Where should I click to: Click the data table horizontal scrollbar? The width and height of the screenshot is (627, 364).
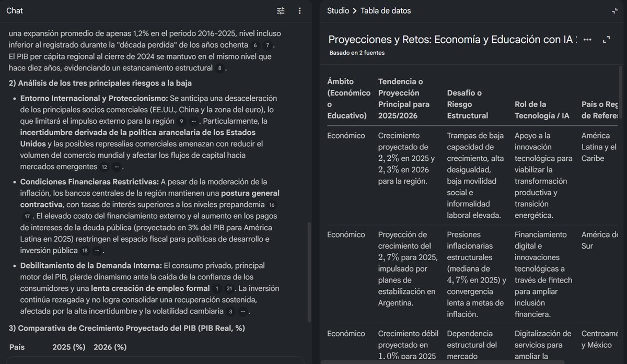pyautogui.click(x=444, y=361)
